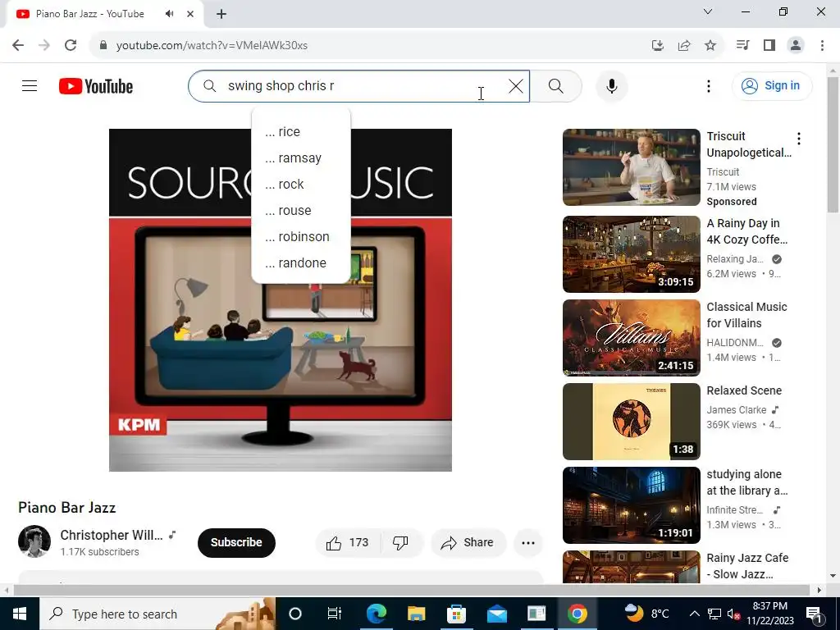Image resolution: width=840 pixels, height=630 pixels.
Task: Open 'Rainy Jazz Cafe' video title
Action: point(747,566)
